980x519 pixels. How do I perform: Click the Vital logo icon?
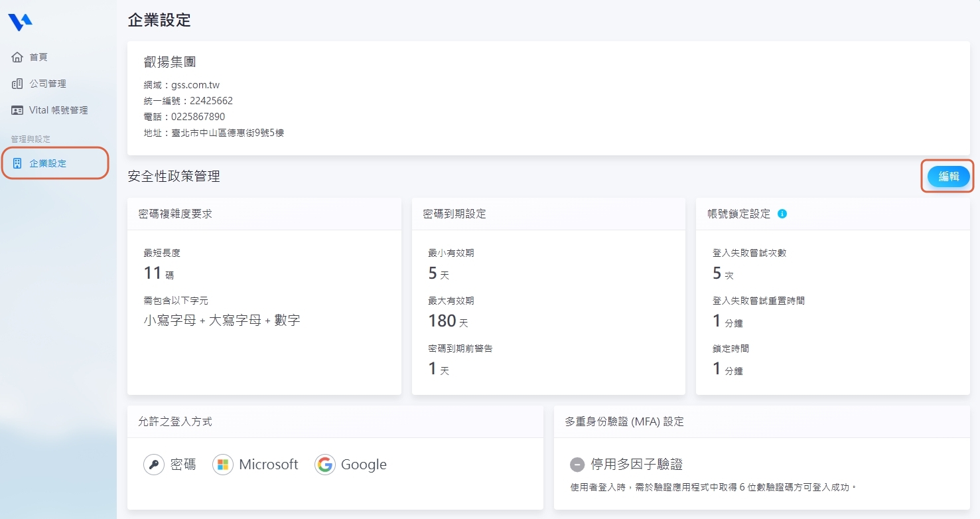click(x=20, y=22)
